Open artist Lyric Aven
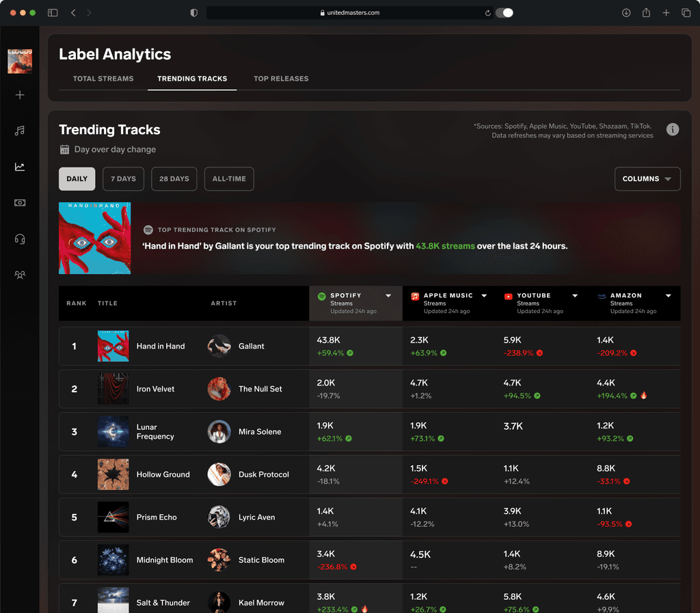This screenshot has height=613, width=700. (x=257, y=517)
